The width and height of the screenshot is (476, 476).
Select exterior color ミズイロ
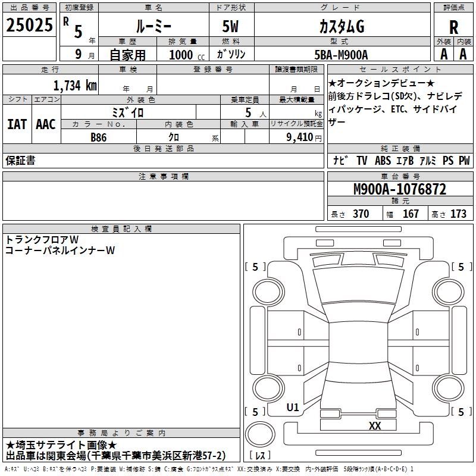click(127, 113)
